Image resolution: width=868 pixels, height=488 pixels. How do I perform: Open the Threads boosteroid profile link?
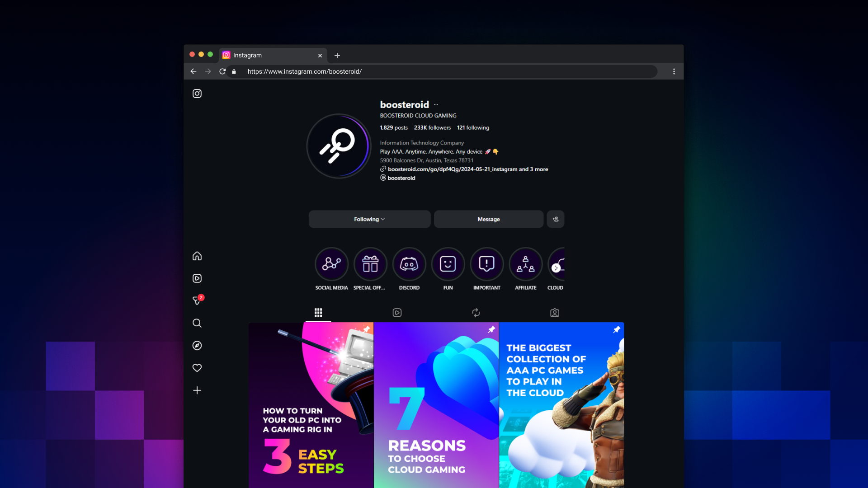398,178
